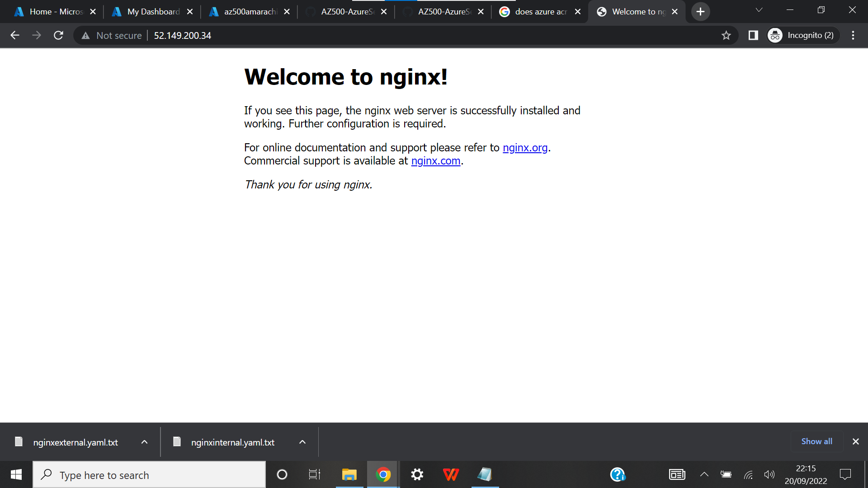The width and height of the screenshot is (868, 488).
Task: Open the nginx.org documentation link
Action: click(525, 147)
